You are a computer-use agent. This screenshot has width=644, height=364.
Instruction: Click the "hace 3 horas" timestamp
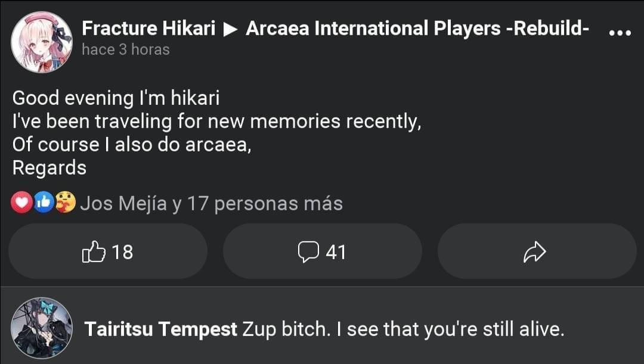tap(125, 49)
